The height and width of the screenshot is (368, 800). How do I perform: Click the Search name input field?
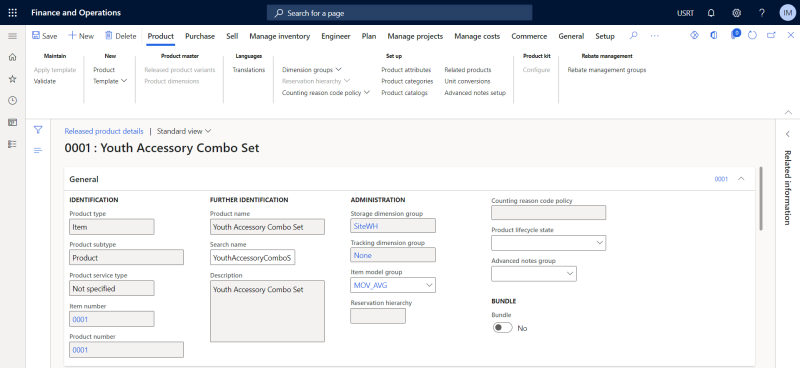click(x=253, y=258)
